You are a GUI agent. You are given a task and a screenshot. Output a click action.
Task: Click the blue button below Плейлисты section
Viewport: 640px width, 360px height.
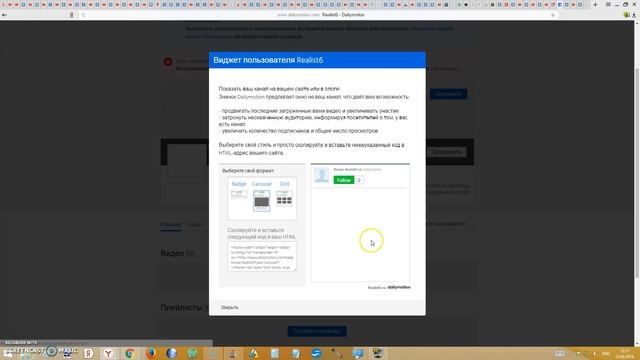point(317,331)
